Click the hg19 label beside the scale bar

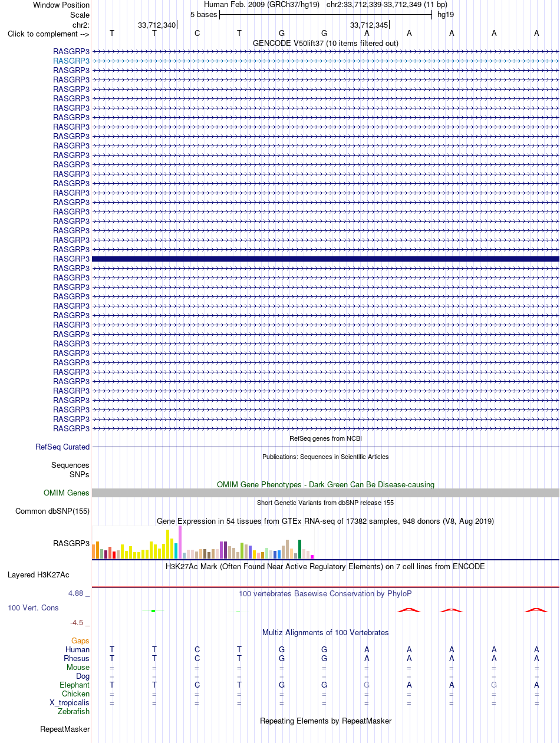445,14
